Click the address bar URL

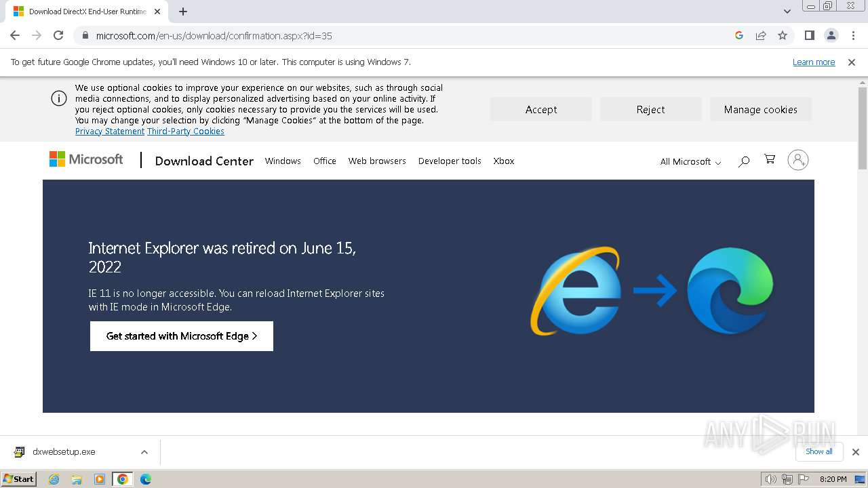coord(214,35)
